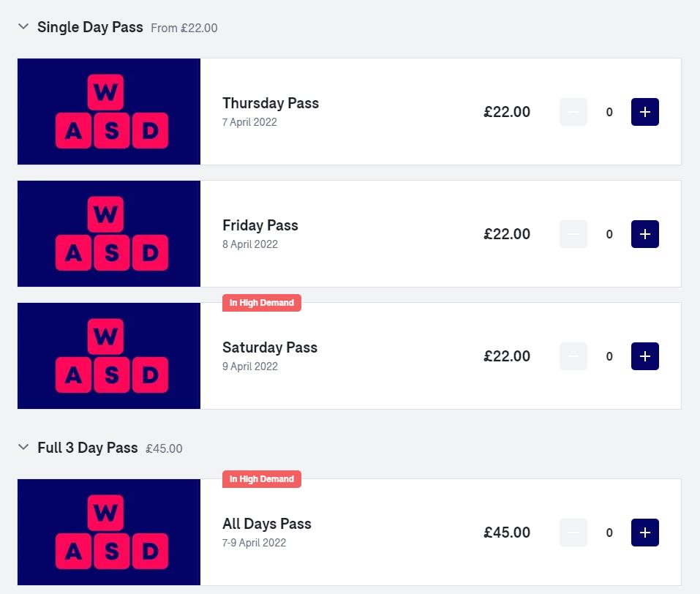Add one Friday Pass ticket
Viewport: 700px width, 594px height.
(644, 234)
